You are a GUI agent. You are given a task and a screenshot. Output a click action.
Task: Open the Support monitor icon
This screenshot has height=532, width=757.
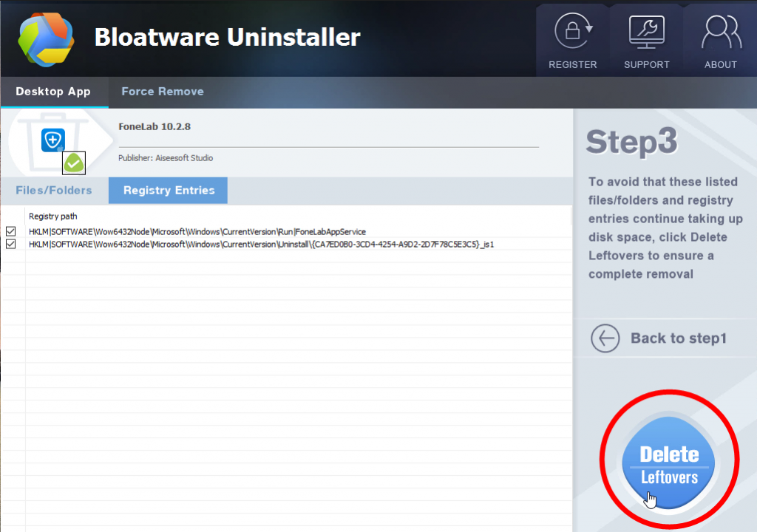[x=646, y=33]
